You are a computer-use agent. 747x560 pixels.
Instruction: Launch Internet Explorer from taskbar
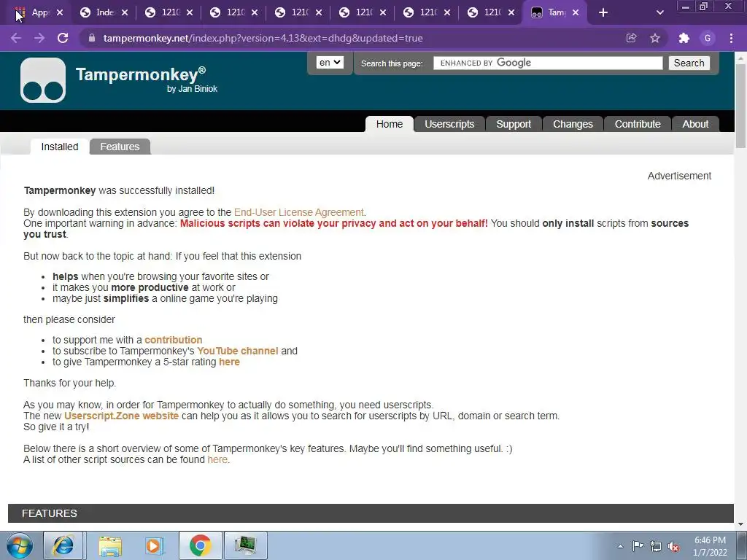(x=64, y=545)
